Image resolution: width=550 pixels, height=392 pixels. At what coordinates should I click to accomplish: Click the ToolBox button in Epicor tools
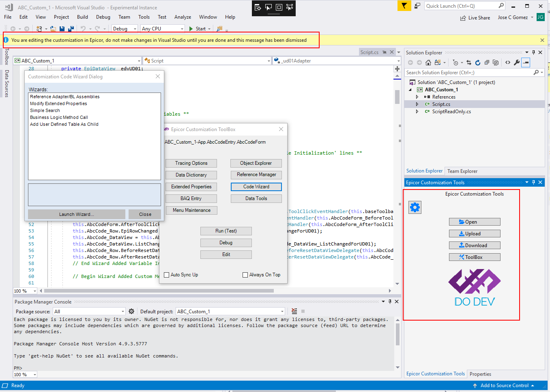[x=475, y=257]
